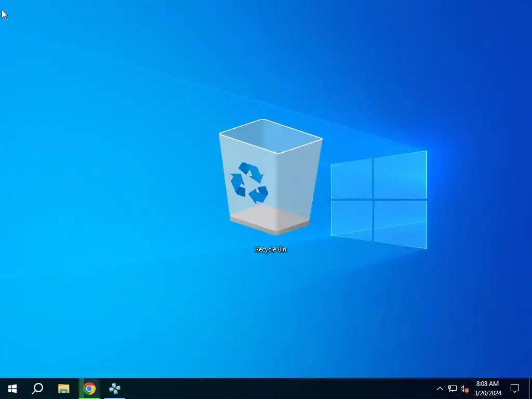This screenshot has width=532, height=399.
Task: Click Show desktop sliver at taskbar end
Action: (x=530, y=389)
